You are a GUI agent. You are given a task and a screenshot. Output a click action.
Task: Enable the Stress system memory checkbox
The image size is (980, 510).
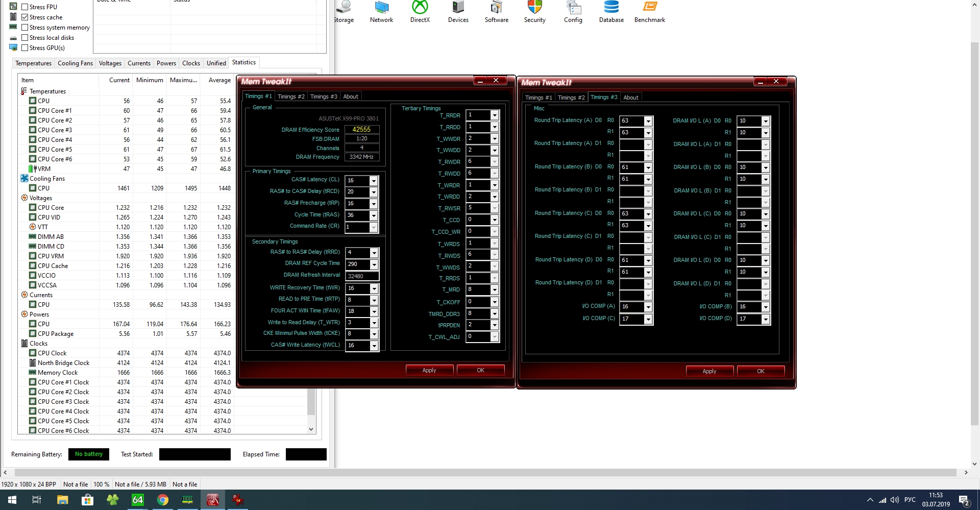coord(24,27)
